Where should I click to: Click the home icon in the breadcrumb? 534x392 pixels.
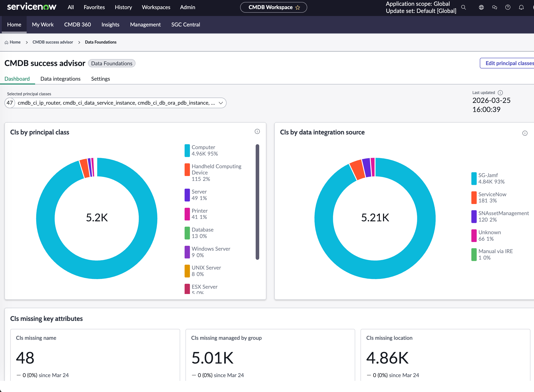pos(6,42)
